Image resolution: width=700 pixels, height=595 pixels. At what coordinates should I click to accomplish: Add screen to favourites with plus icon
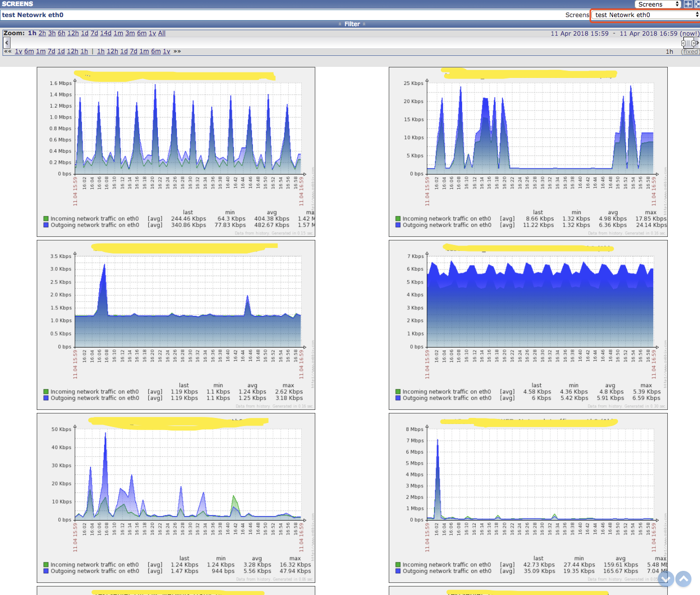coord(688,4)
